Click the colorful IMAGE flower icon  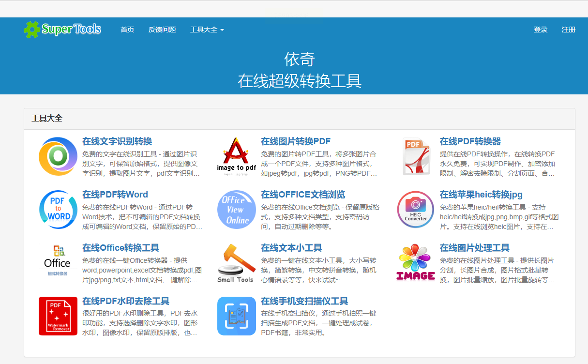click(416, 263)
